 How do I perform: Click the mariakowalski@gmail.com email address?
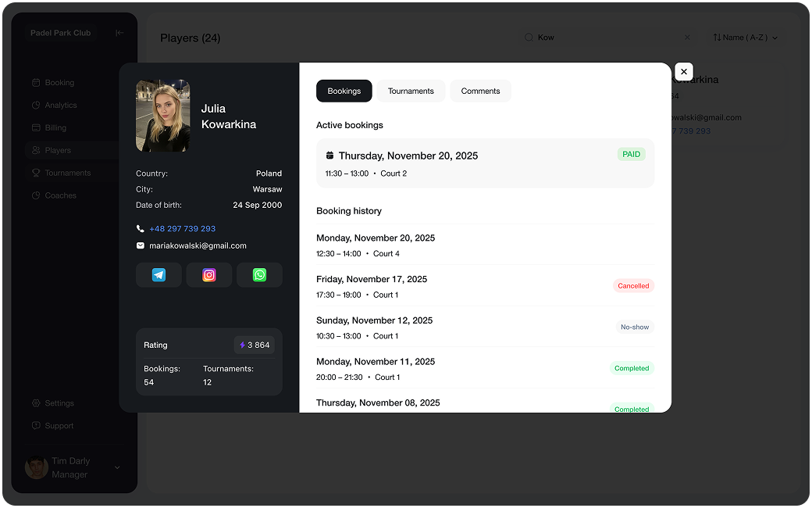(x=198, y=245)
